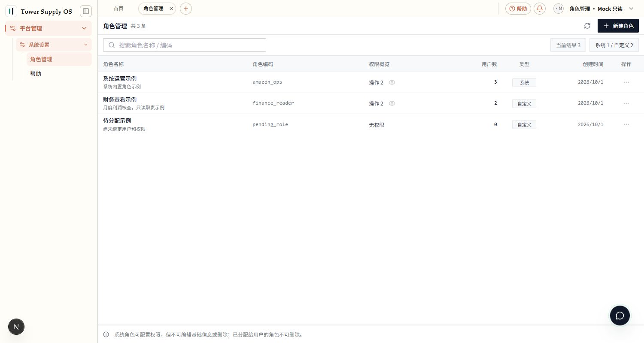Viewport: 644px width, 343px height.
Task: Open actions menu for 财务查看示例 row
Action: pyautogui.click(x=626, y=103)
